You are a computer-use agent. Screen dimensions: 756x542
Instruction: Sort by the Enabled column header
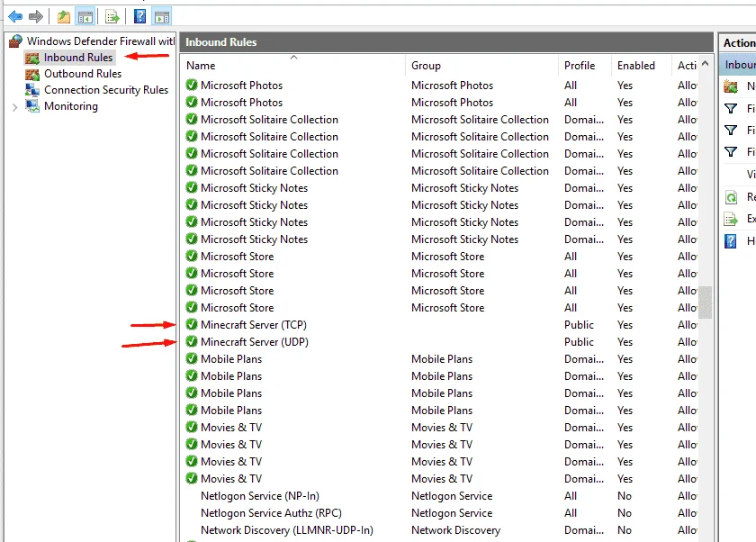[636, 66]
